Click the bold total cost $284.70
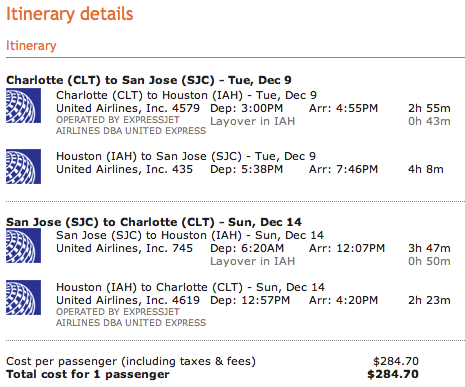 (393, 374)
